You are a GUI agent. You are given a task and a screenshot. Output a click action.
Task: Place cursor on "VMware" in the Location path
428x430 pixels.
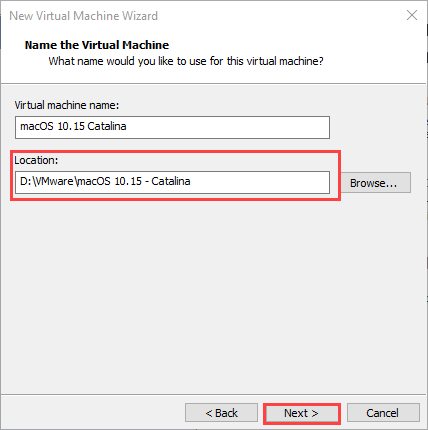coord(53,181)
